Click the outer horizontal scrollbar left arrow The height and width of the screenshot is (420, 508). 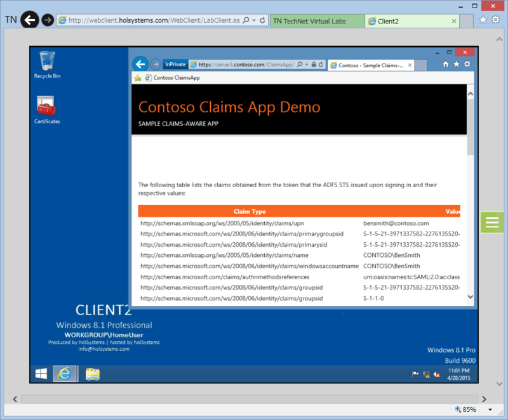[x=15, y=399]
